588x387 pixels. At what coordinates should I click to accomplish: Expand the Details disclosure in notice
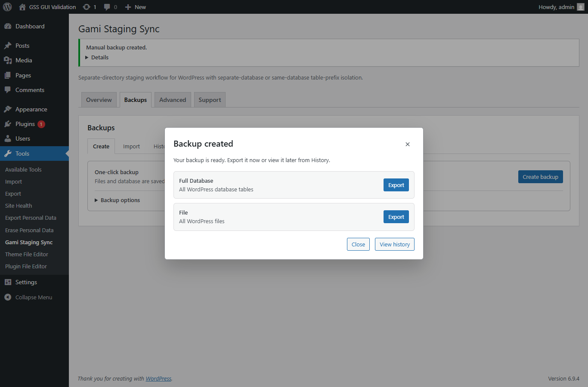pos(97,57)
